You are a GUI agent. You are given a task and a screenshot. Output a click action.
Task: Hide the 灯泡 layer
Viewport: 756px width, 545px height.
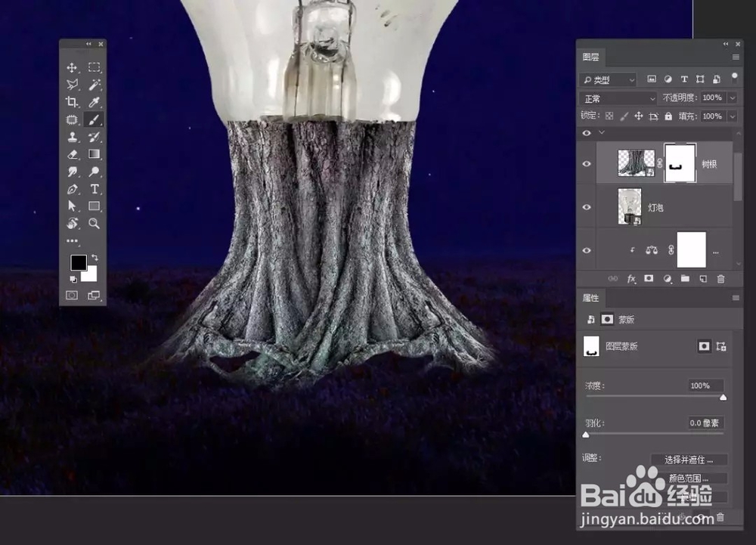[x=587, y=206]
